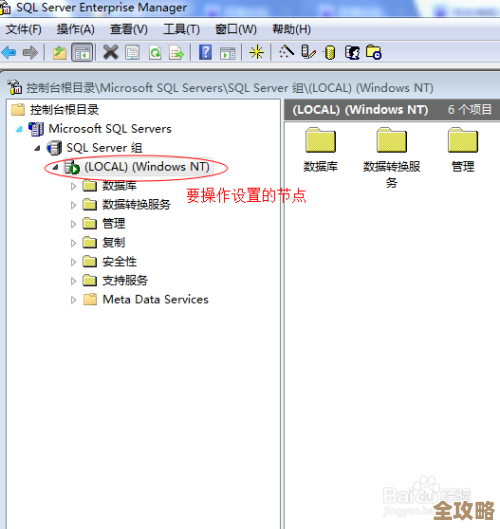Expand the 安全性 tree node
Viewport: 500px width, 529px height.
click(x=73, y=261)
